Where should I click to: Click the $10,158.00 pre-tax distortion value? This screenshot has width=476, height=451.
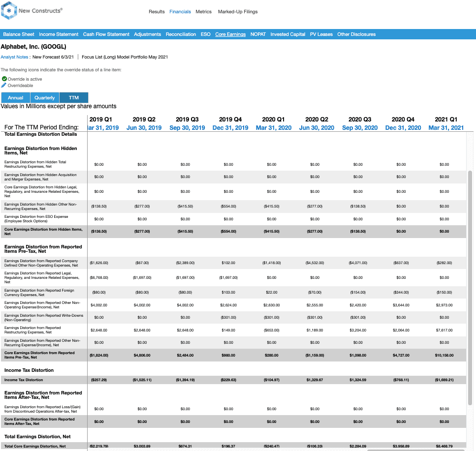point(444,355)
